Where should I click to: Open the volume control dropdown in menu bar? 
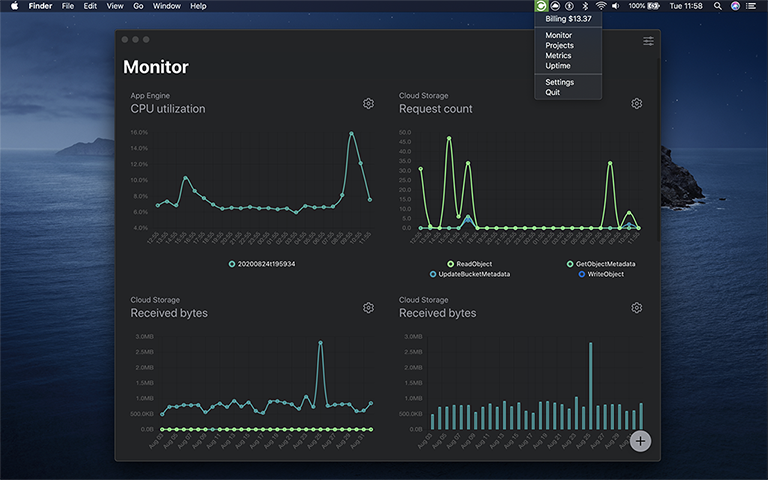pyautogui.click(x=617, y=6)
